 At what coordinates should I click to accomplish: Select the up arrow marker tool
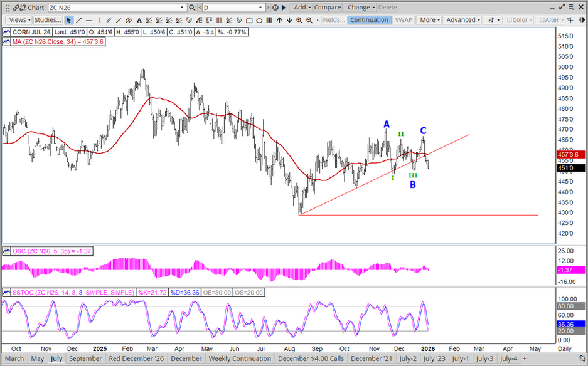tap(279, 20)
